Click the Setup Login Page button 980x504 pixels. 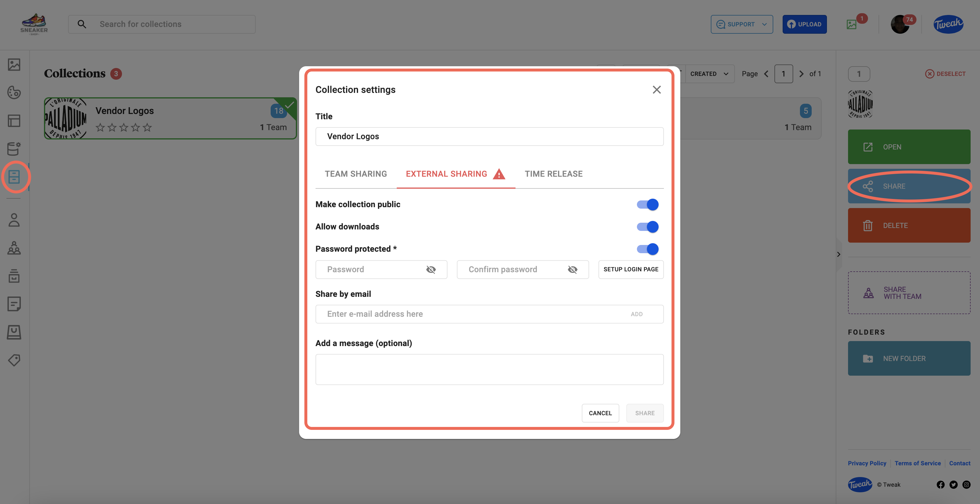coord(631,270)
